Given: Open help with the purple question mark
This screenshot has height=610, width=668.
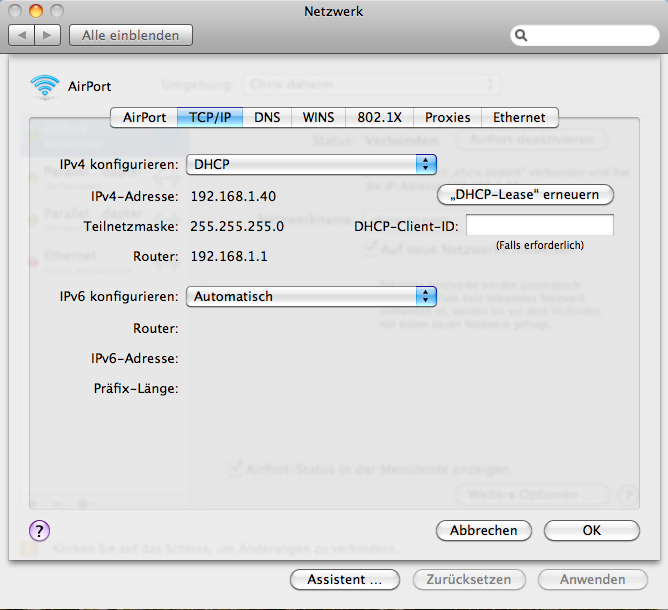Looking at the screenshot, I should click(x=40, y=531).
